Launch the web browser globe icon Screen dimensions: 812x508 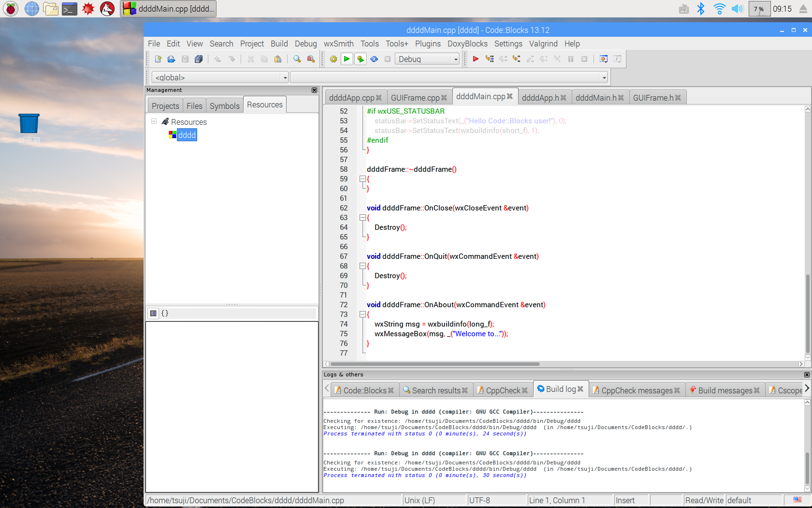31,9
